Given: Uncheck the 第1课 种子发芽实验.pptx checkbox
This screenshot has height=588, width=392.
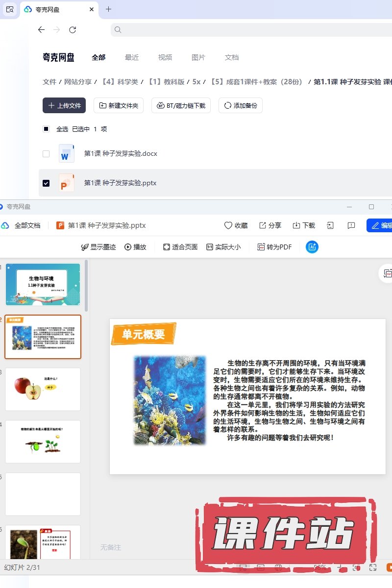Looking at the screenshot, I should click(x=46, y=183).
